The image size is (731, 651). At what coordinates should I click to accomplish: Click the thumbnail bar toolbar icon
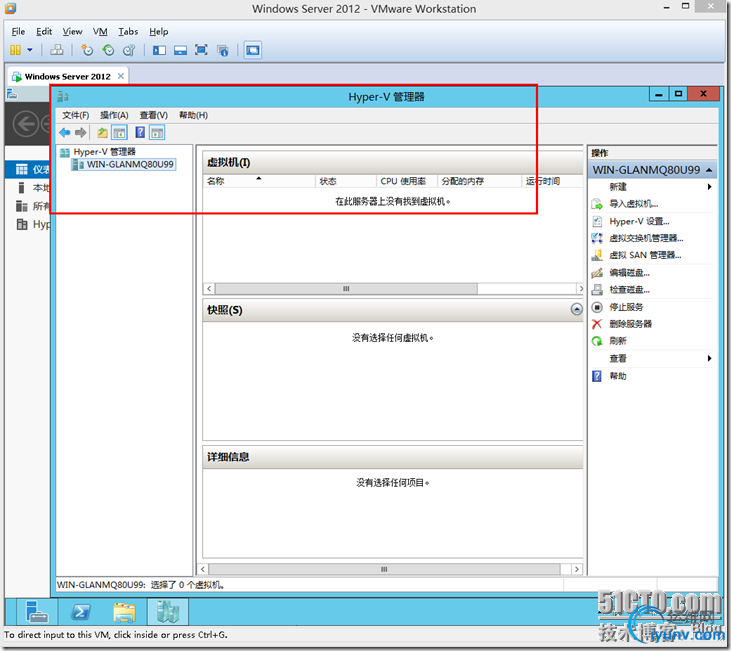coord(180,50)
